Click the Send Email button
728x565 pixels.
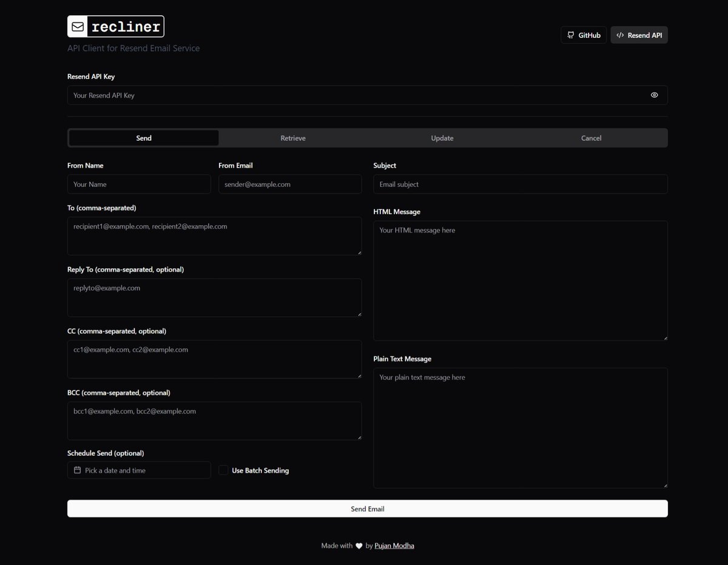[368, 509]
